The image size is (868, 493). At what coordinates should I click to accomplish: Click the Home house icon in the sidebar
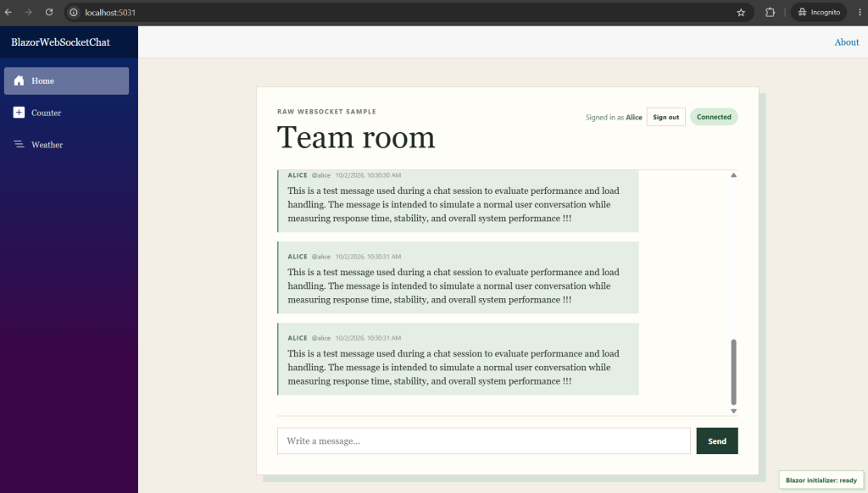pos(19,80)
